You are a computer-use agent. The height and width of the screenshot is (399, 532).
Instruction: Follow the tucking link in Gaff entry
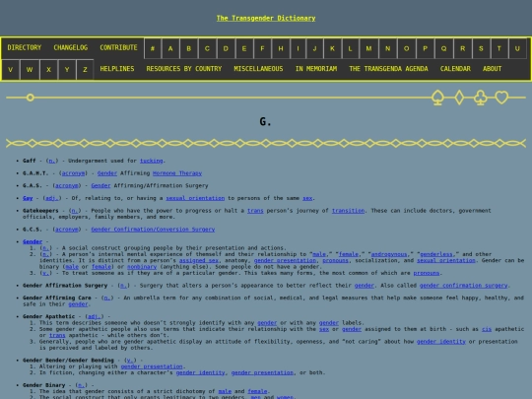coord(152,161)
